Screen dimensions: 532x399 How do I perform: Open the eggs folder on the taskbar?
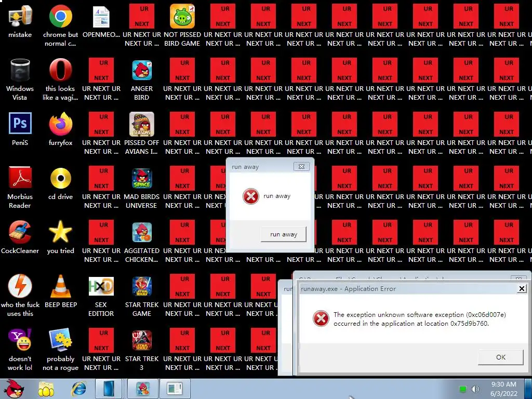click(46, 389)
